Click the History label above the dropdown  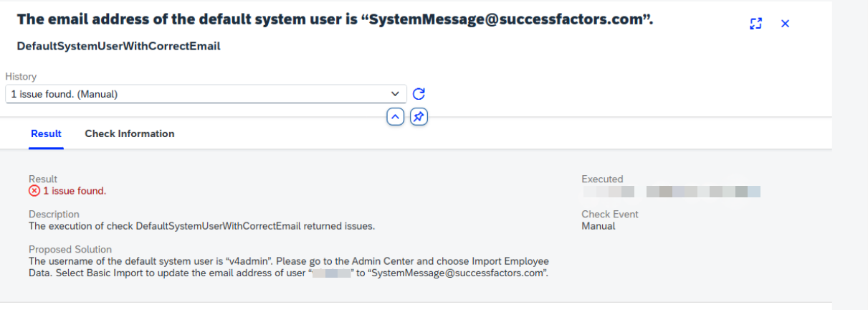click(x=21, y=77)
